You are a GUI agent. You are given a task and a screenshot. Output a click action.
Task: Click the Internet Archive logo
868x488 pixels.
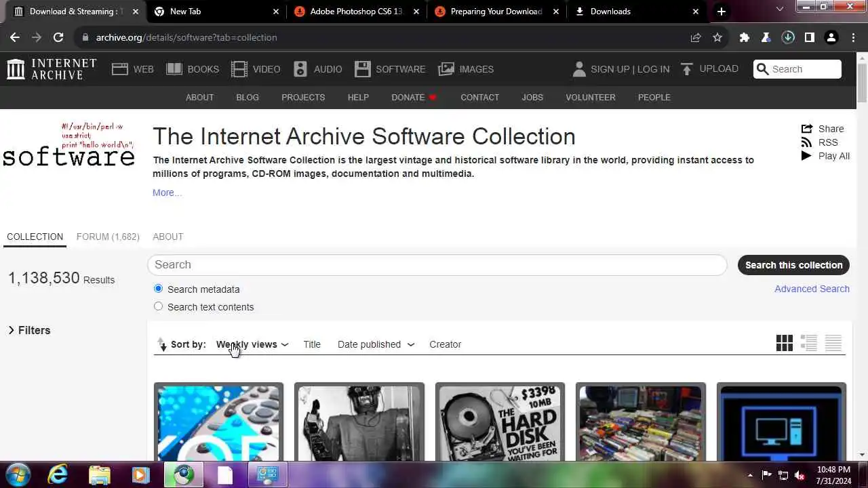coord(52,69)
